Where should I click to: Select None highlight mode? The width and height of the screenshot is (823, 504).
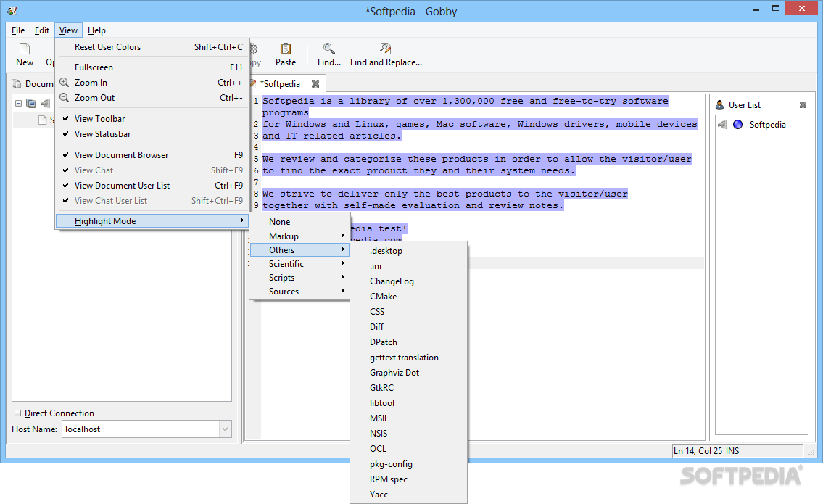tap(299, 222)
